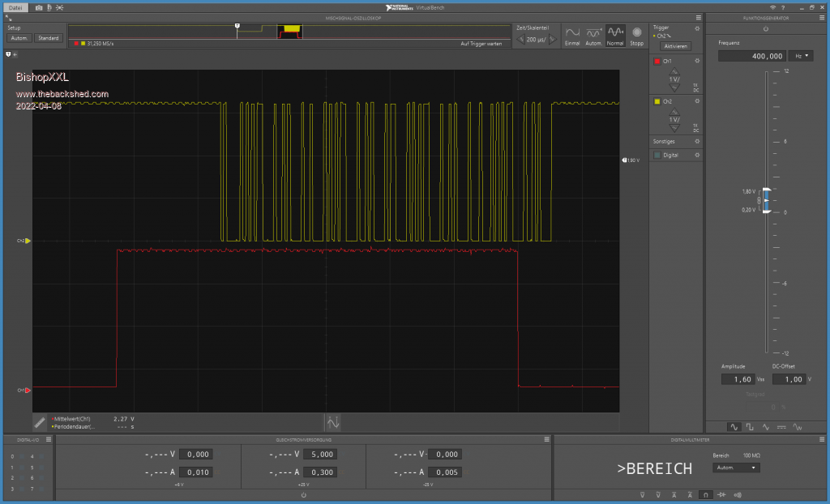Screen dimensions: 830x504
Task: Select sine waveform in function generator
Action: coord(734,426)
